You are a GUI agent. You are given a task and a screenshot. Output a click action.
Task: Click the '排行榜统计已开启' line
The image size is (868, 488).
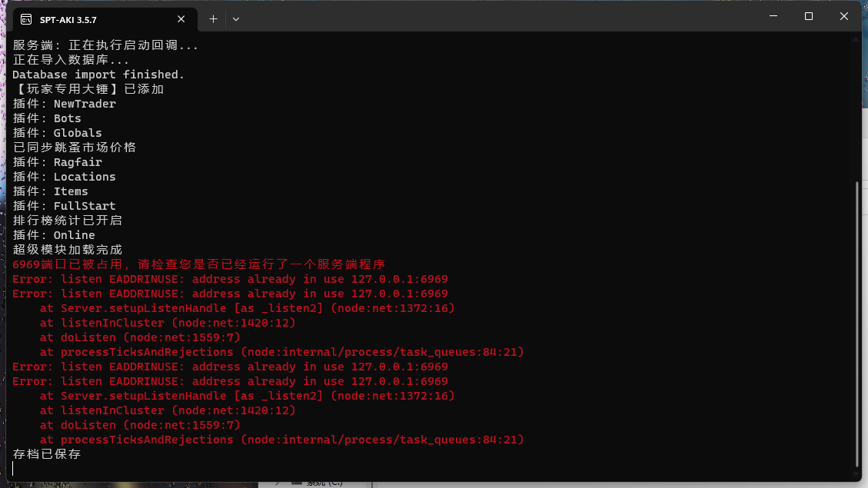coord(68,221)
